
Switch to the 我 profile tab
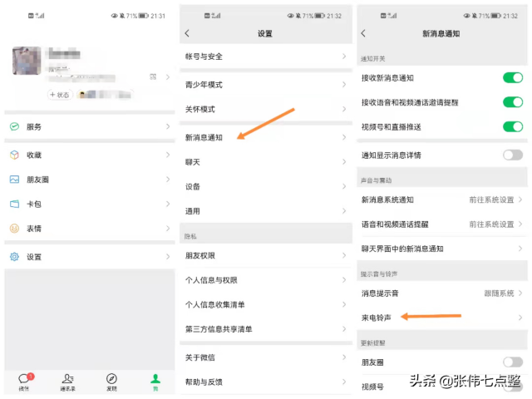click(155, 382)
